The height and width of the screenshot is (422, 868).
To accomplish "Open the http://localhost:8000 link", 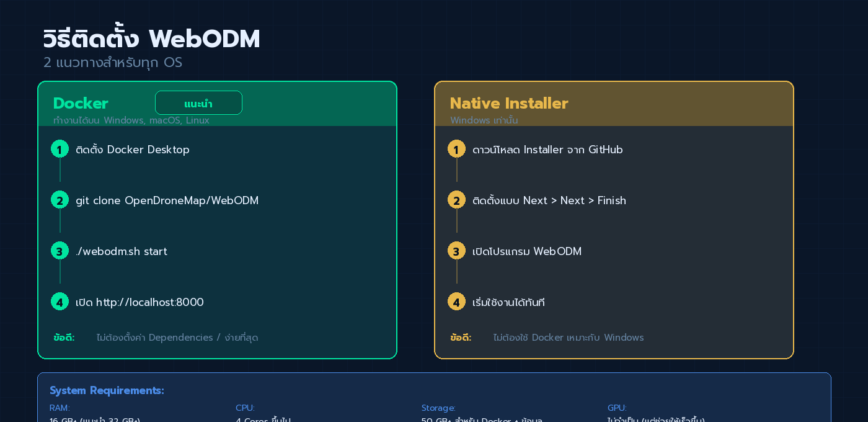I will pos(150,302).
